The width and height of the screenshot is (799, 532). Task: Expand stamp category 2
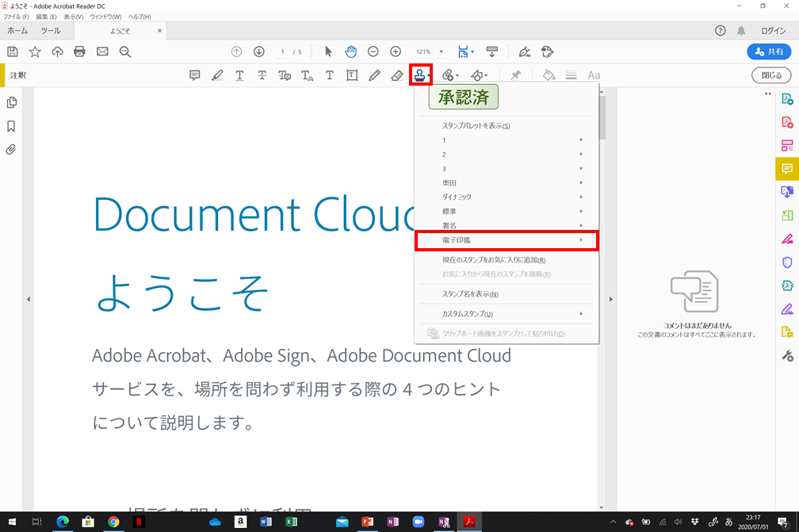tap(507, 155)
